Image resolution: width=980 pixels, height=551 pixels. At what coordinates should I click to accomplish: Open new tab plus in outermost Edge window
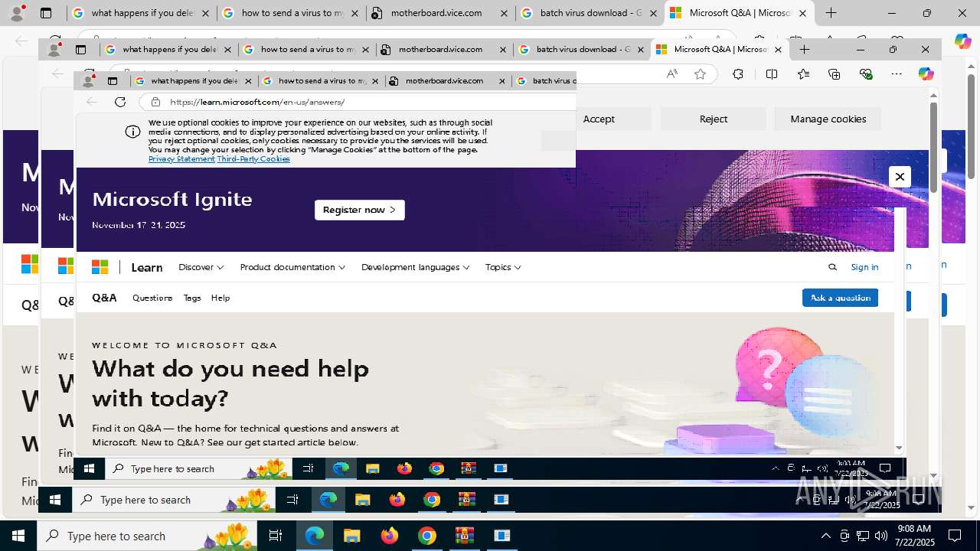(x=831, y=13)
